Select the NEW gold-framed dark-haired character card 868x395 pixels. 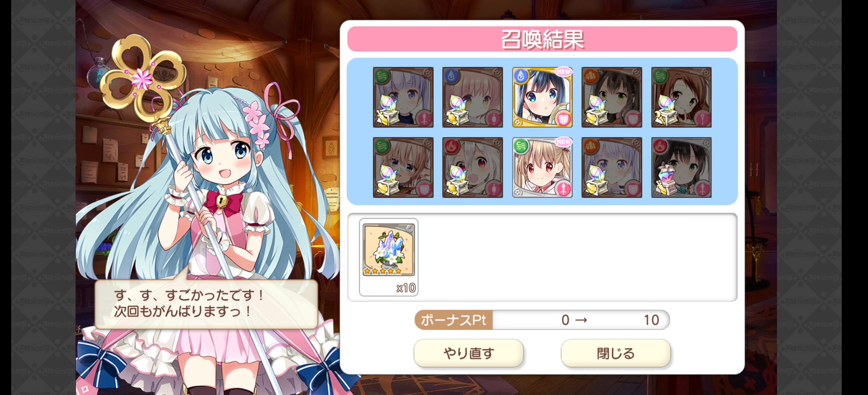(542, 97)
